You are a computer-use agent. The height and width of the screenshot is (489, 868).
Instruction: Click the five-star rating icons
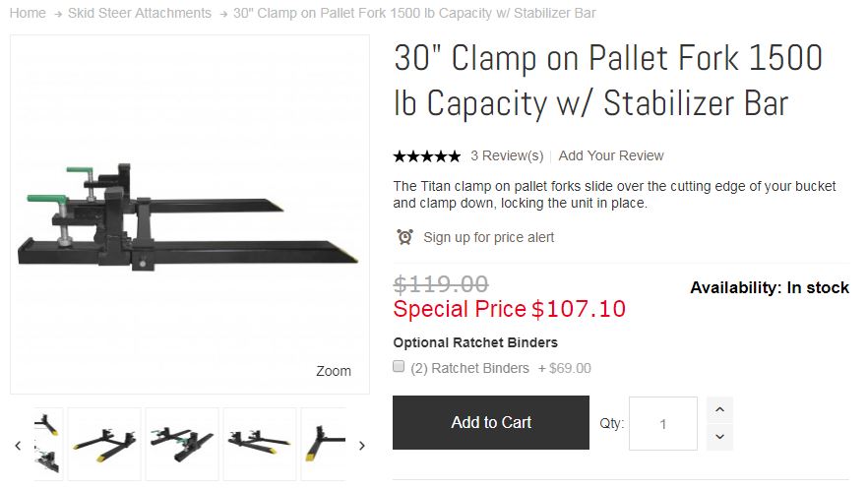pos(427,156)
